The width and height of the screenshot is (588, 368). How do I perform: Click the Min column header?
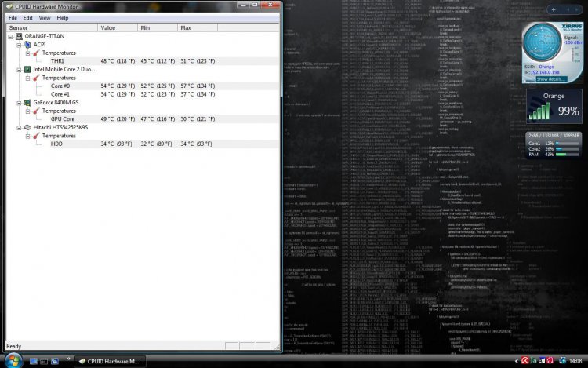coord(158,27)
